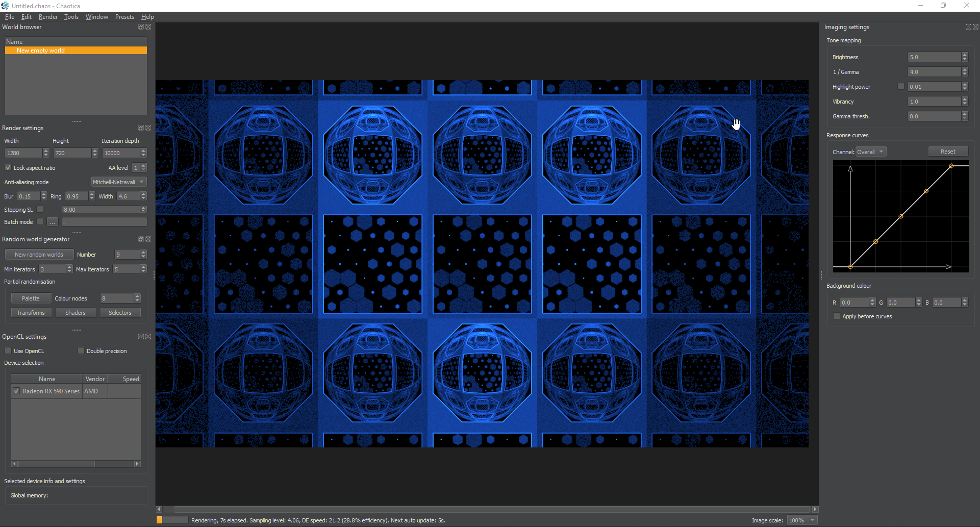This screenshot has height=527, width=980.
Task: Enable the Use OpenCL checkbox
Action: tap(8, 350)
